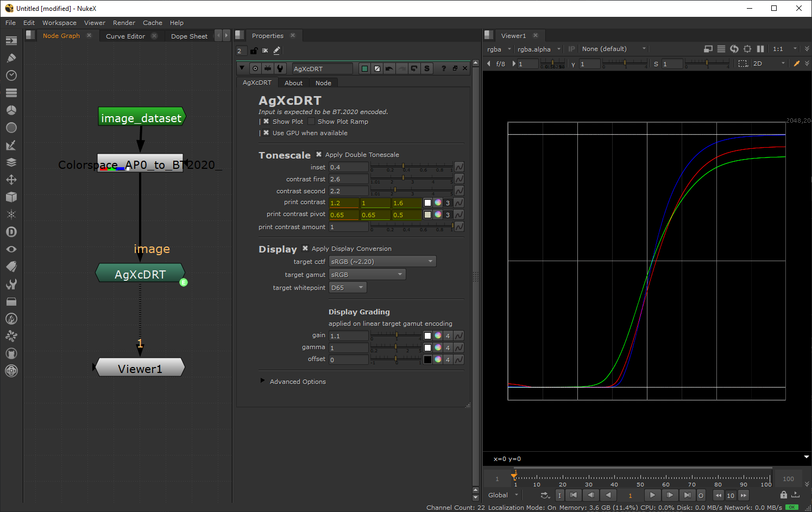Open the Views nodes toolbar menu
This screenshot has height=512, width=812.
pyautogui.click(x=11, y=249)
